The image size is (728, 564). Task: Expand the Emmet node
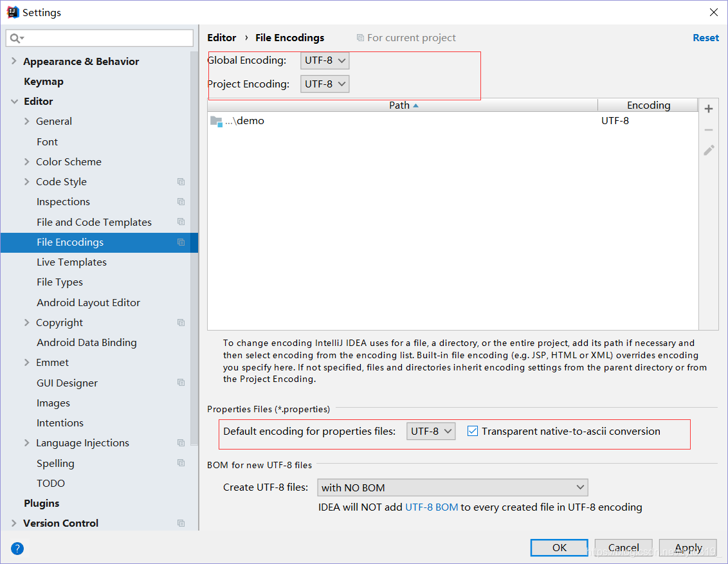pos(26,363)
